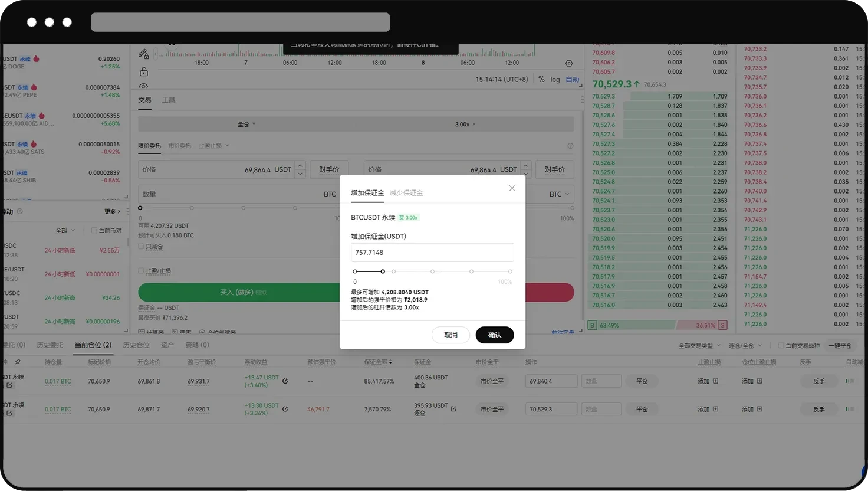Click the flame icon on the PEPE row
The width and height of the screenshot is (868, 491).
34,87
